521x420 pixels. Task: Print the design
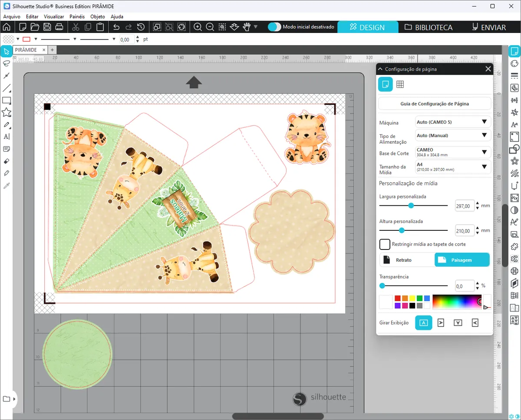pos(59,27)
